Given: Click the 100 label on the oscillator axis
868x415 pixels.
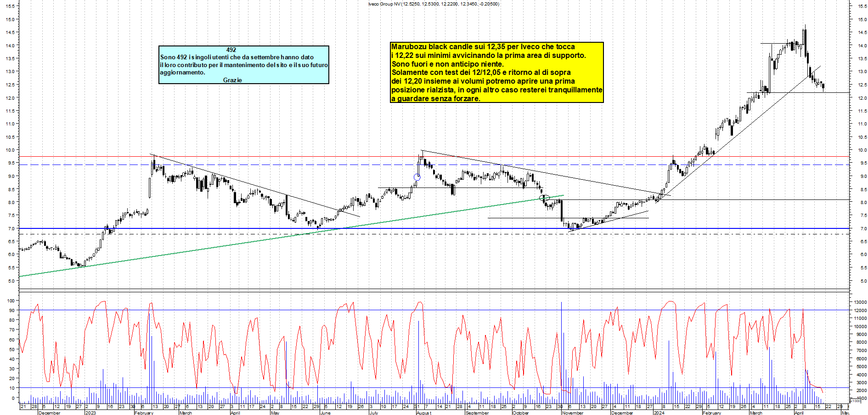Looking at the screenshot, I should pyautogui.click(x=11, y=301).
